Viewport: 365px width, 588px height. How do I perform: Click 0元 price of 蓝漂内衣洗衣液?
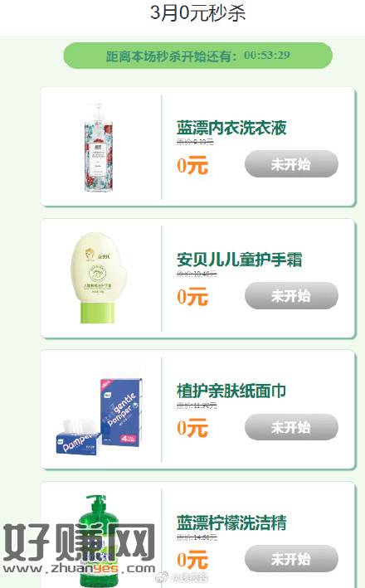point(192,165)
